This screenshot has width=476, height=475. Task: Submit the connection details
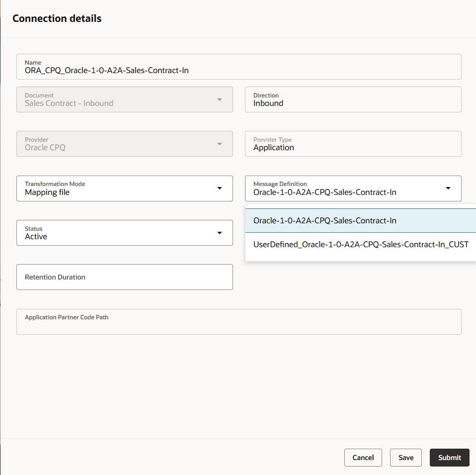[450, 458]
